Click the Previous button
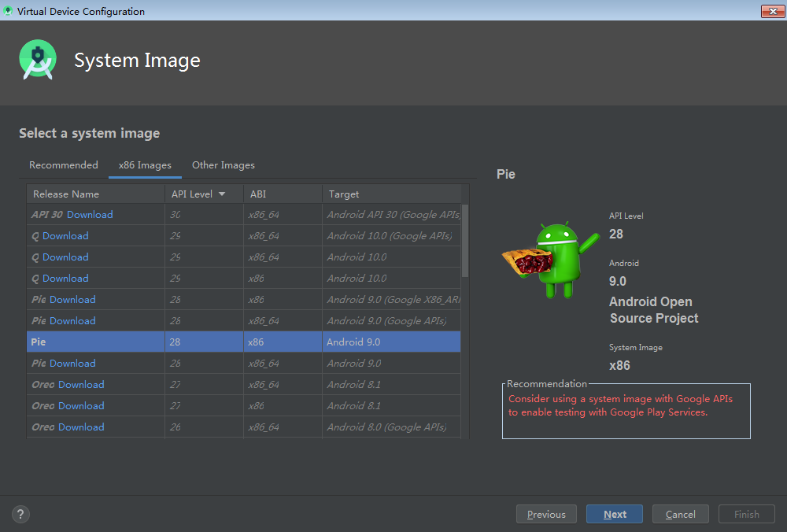Image resolution: width=787 pixels, height=532 pixels. (x=546, y=514)
